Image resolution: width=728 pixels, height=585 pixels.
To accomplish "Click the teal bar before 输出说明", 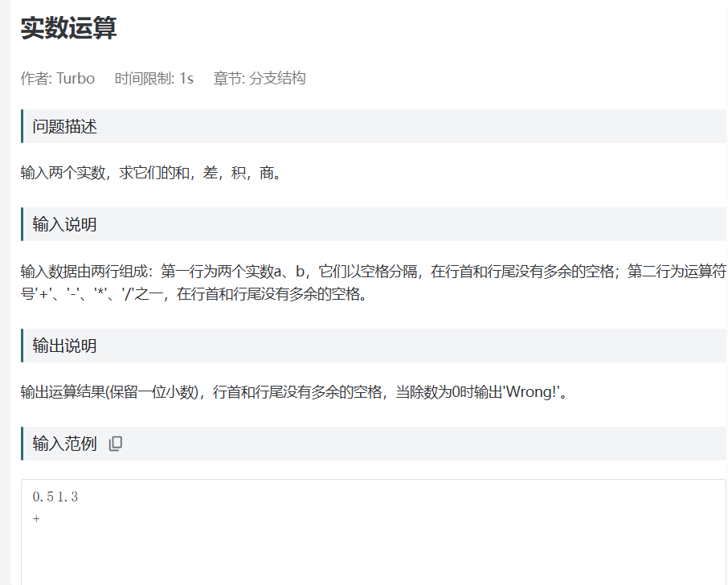I will coord(22,346).
